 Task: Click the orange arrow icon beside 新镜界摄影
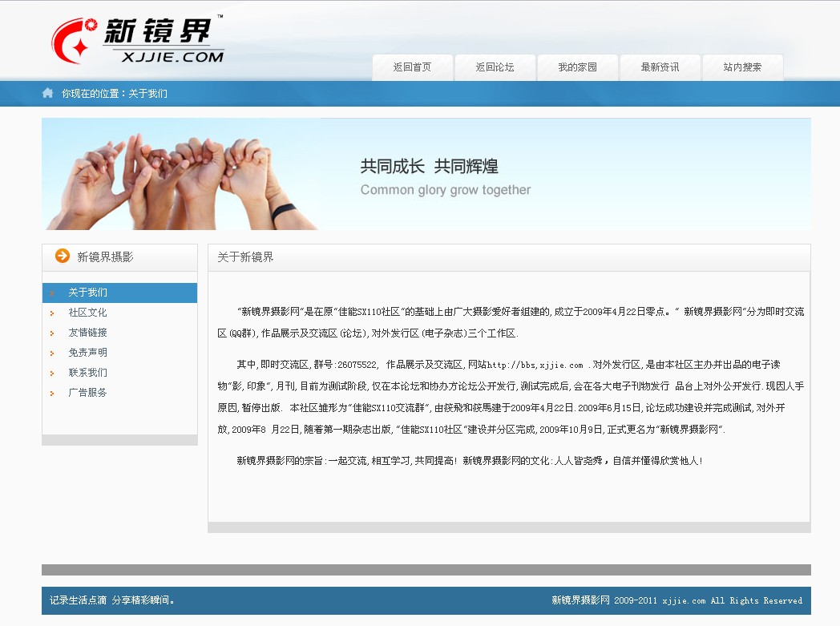(x=61, y=256)
